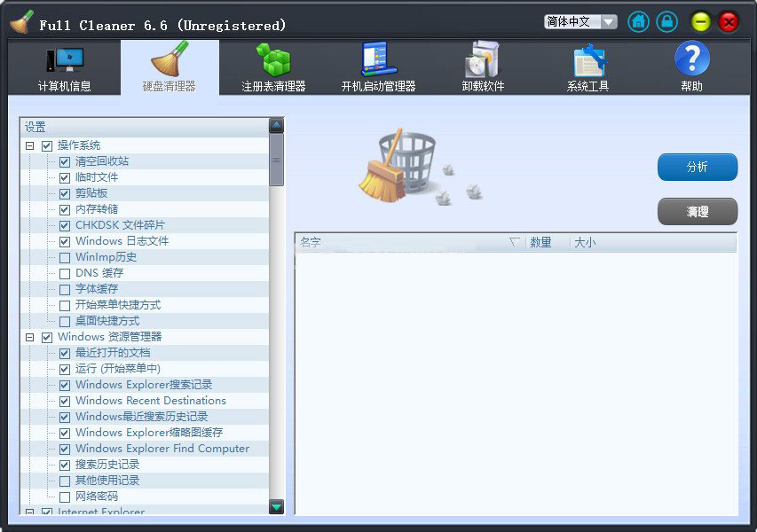
Task: Check the 网络密码 checkbox
Action: point(65,497)
